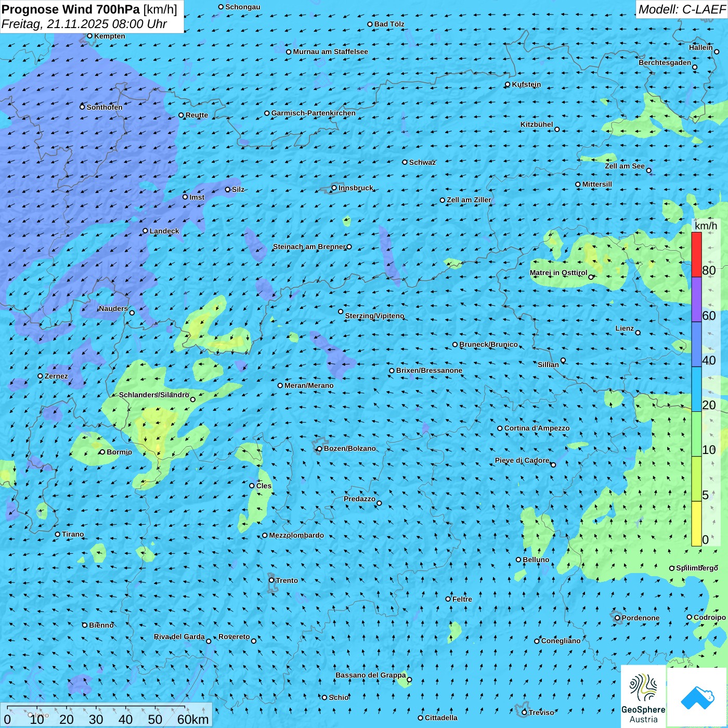Click the 'Bruneck/Brunico' label
This screenshot has width=728, height=728.
coord(488,344)
